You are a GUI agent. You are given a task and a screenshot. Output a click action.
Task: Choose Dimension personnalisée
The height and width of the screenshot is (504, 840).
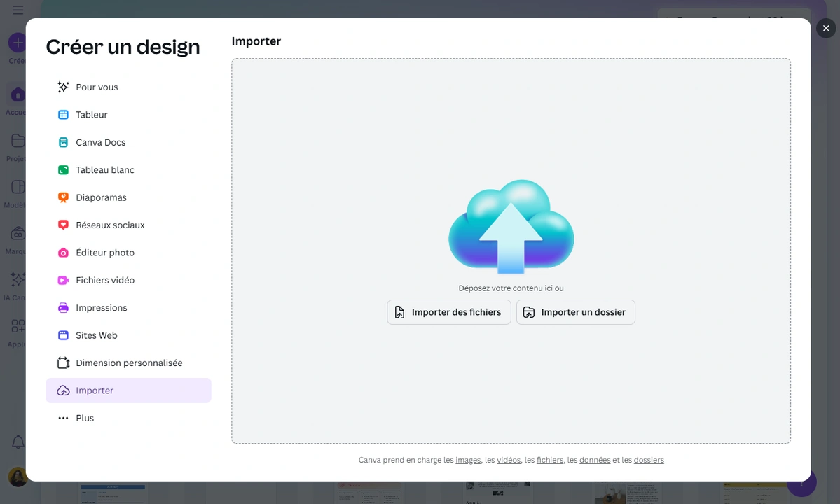click(x=129, y=363)
